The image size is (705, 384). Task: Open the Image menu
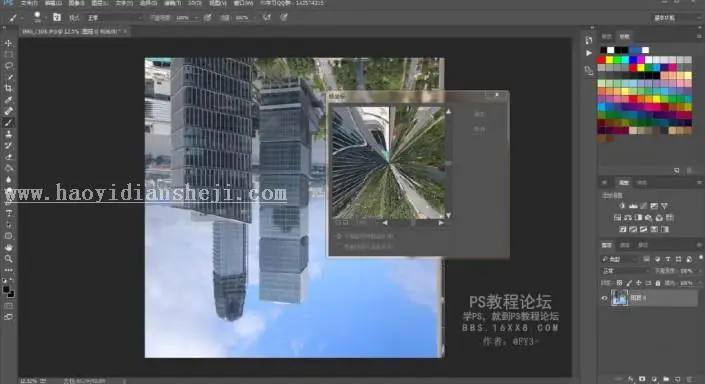tap(76, 3)
